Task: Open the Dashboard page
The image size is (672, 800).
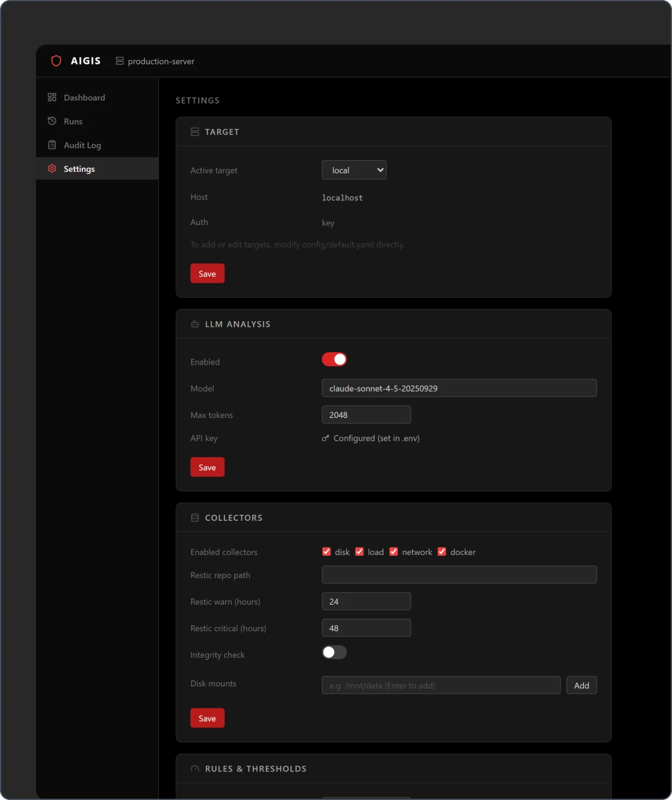Action: click(x=97, y=97)
